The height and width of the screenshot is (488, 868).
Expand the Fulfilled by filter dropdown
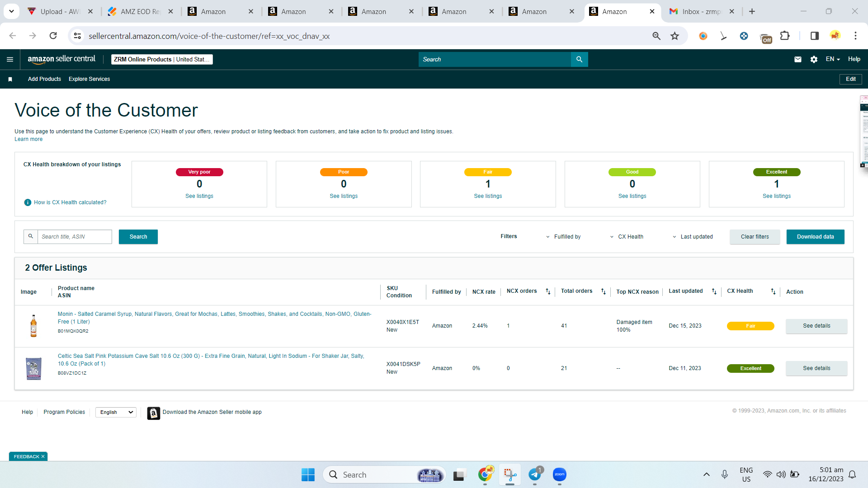tap(563, 237)
